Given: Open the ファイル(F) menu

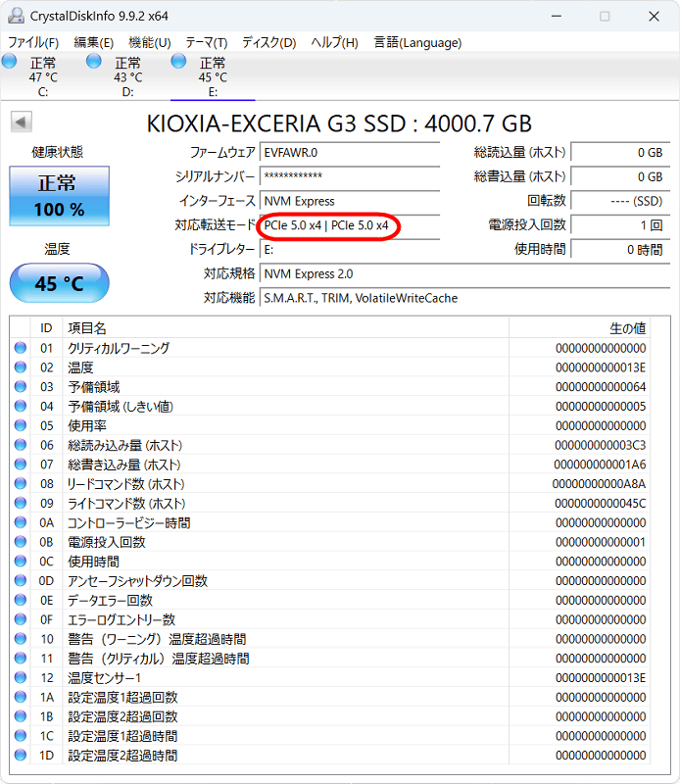Looking at the screenshot, I should [x=33, y=42].
